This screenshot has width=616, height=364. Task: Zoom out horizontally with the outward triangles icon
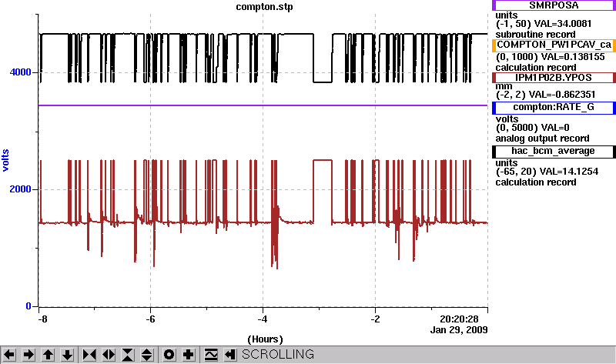(109, 355)
